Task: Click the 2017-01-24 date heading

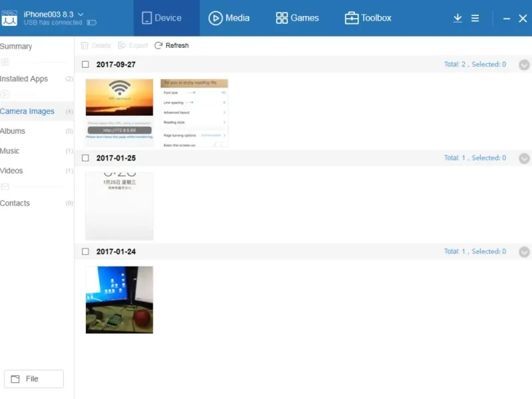Action: (116, 251)
